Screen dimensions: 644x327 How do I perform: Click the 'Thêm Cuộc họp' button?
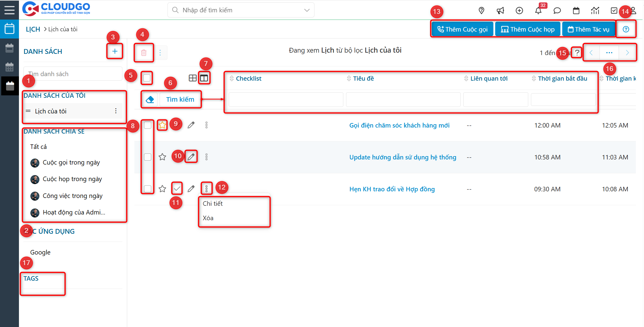527,29
